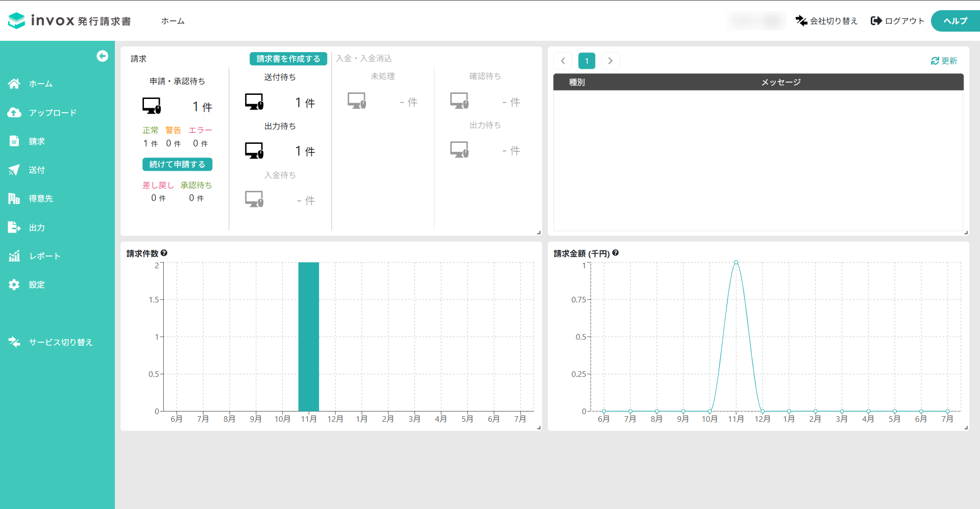980x509 pixels.
Task: Open 会社切り替え in top bar
Action: (827, 21)
